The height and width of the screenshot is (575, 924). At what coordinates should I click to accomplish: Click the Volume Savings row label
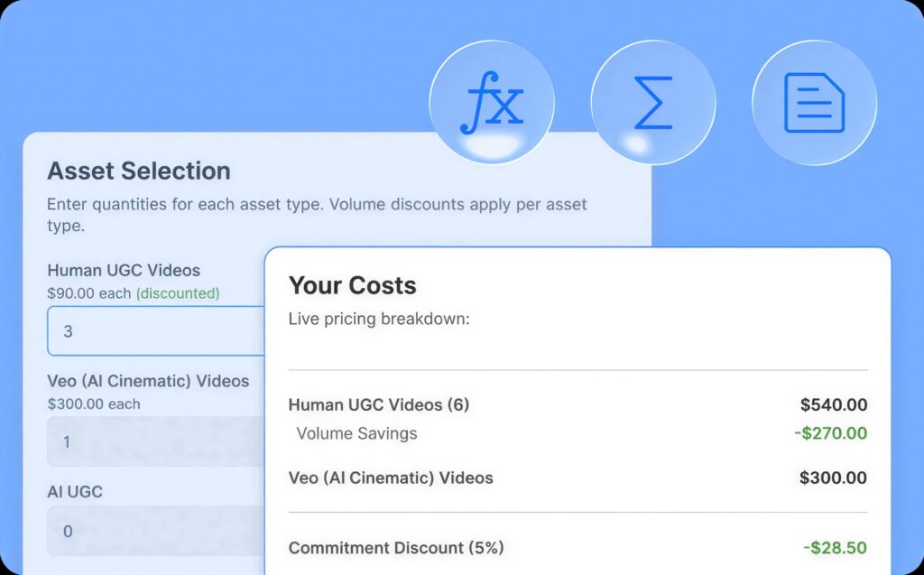(356, 433)
